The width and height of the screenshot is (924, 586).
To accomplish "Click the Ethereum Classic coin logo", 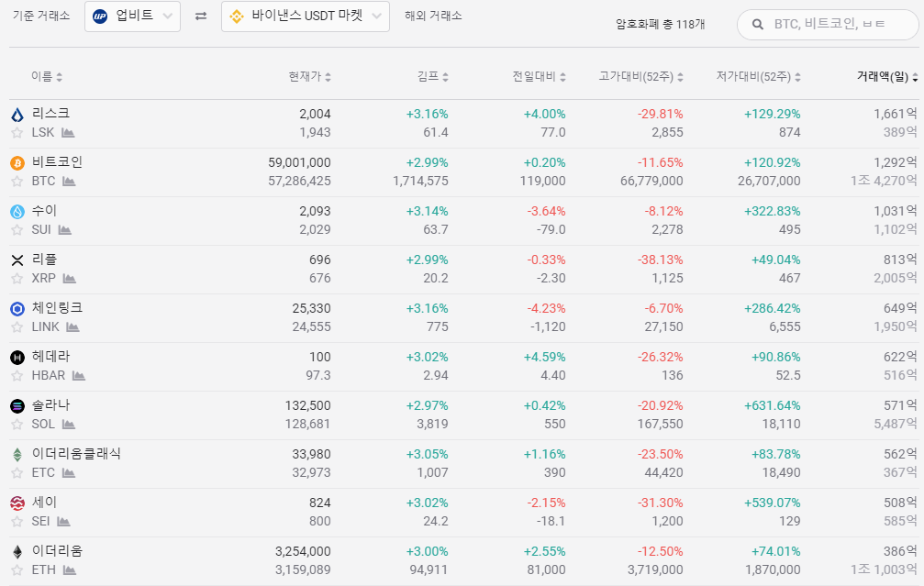I will point(17,454).
